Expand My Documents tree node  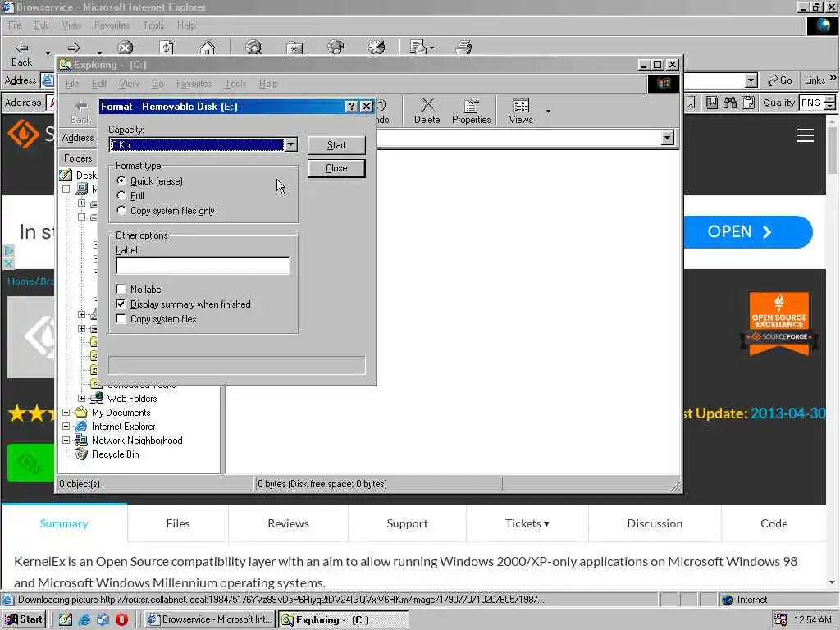66,412
